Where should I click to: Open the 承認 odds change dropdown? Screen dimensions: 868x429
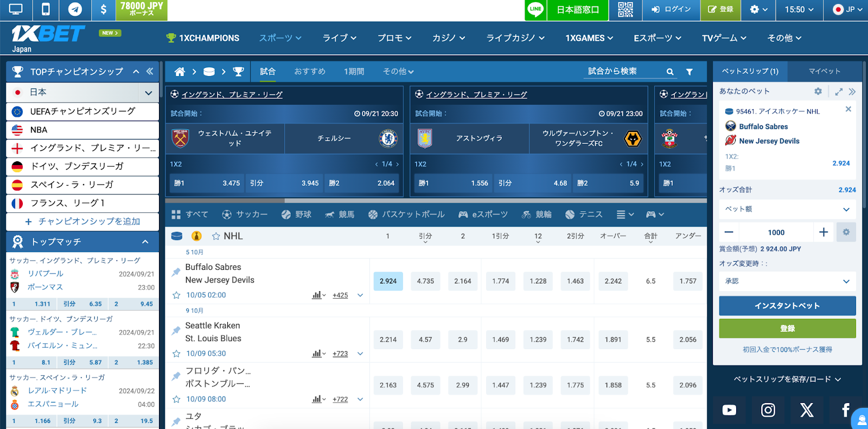(x=787, y=281)
